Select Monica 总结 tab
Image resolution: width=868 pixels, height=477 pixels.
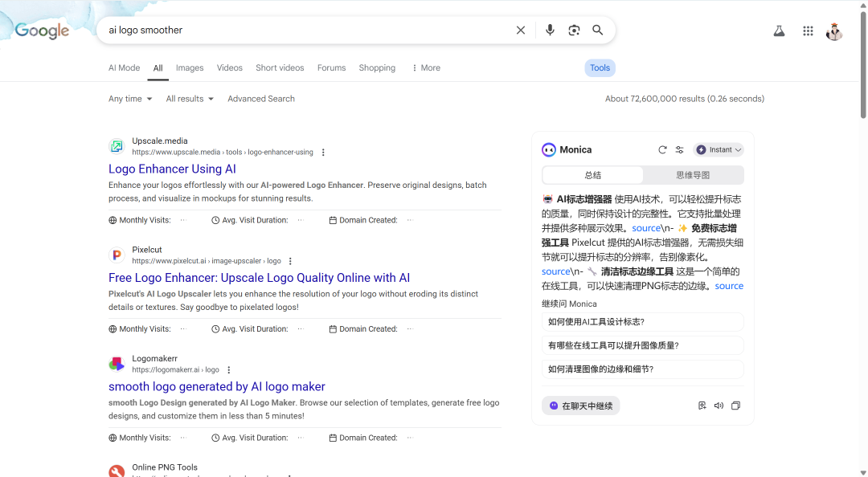[593, 175]
